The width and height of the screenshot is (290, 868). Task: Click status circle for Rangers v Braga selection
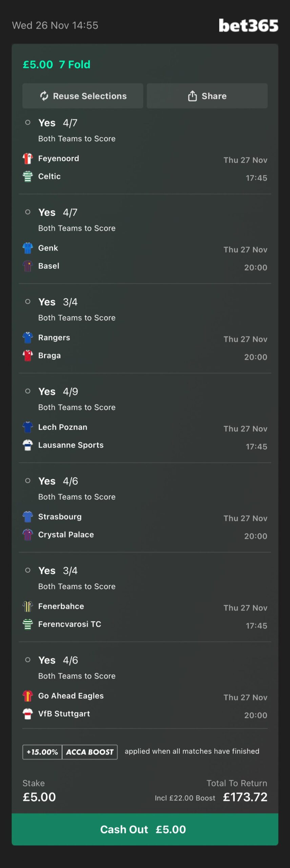click(28, 301)
